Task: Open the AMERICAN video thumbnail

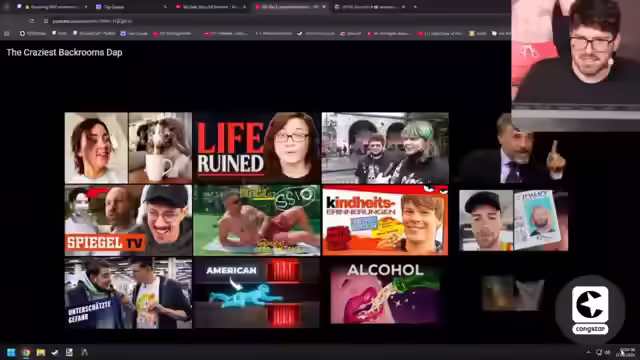Action: [257, 292]
